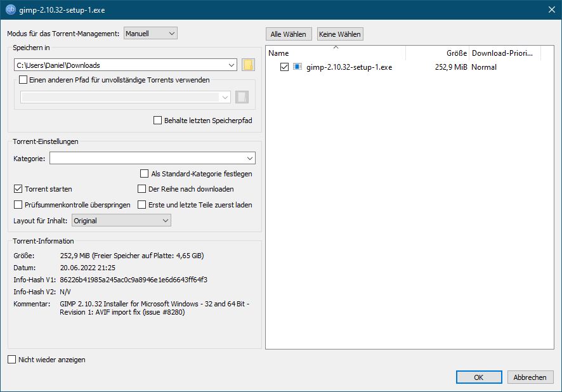The image size is (562, 392).
Task: Tick 'Nicht wieder anzeigen' checkbox
Action: click(12, 360)
